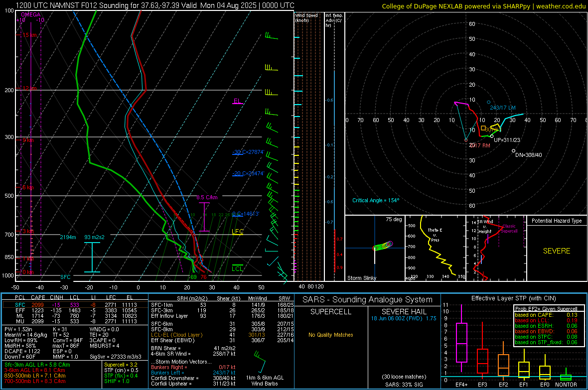Click the 700-500mb LR = 8.3 C/km line

pyautogui.click(x=35, y=381)
